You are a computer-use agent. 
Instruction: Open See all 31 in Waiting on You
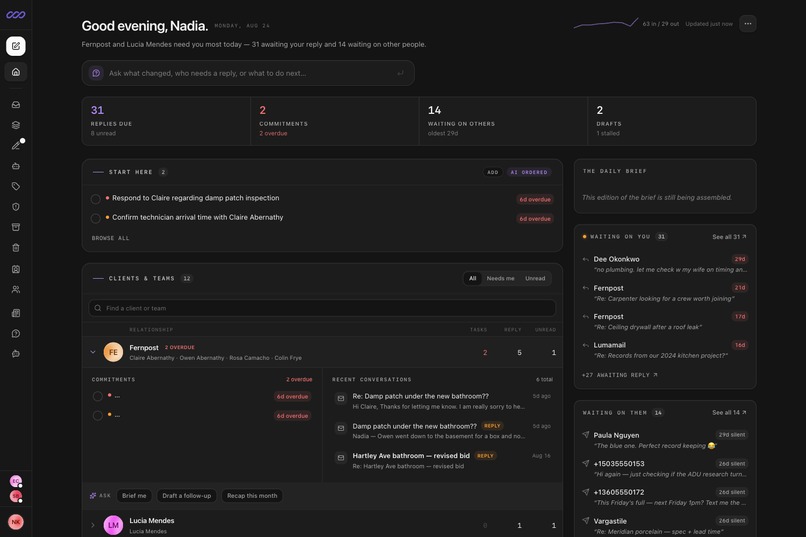tap(729, 237)
